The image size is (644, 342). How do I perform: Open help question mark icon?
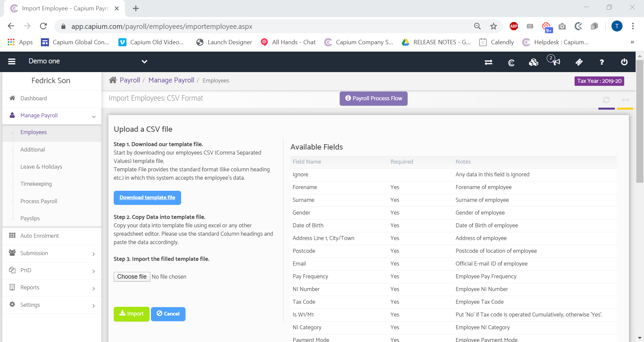coord(602,62)
